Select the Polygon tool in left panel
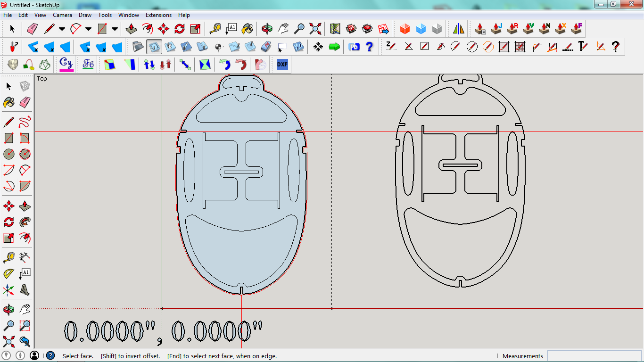Viewport: 644px width, 362px height. (x=25, y=154)
